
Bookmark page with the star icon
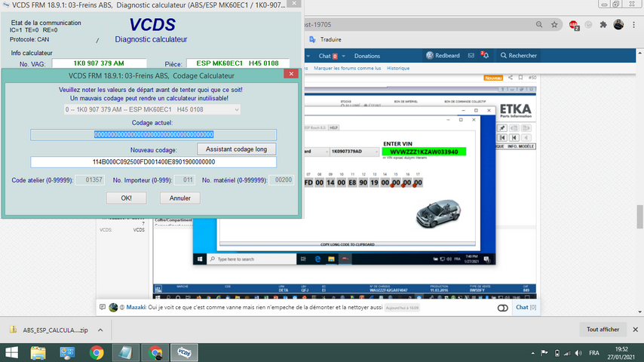click(x=554, y=25)
